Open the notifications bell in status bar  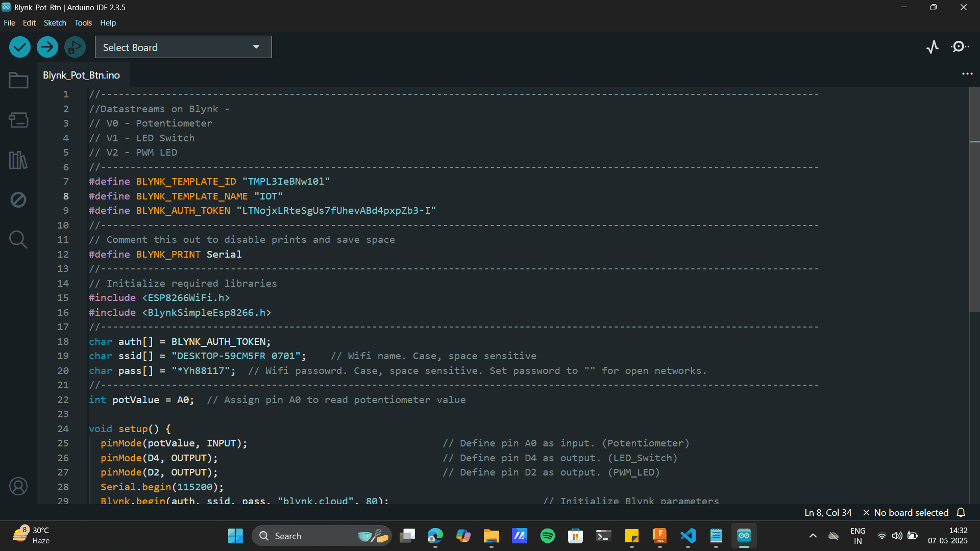[961, 512]
